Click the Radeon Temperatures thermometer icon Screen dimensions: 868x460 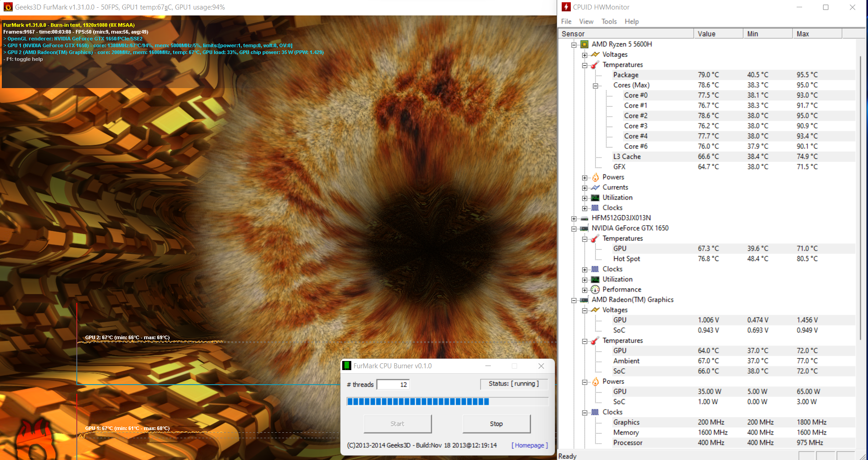[595, 341]
